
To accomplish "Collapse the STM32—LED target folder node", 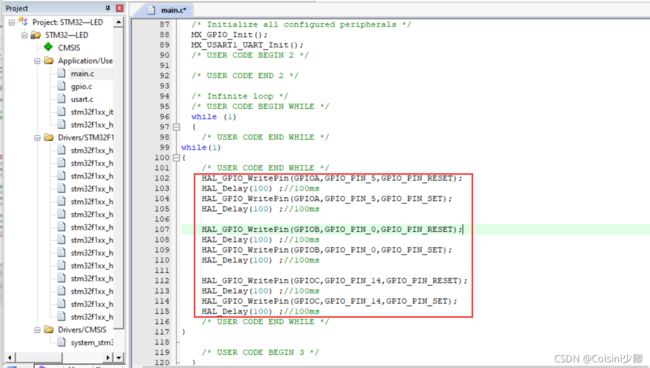I will click(x=24, y=35).
